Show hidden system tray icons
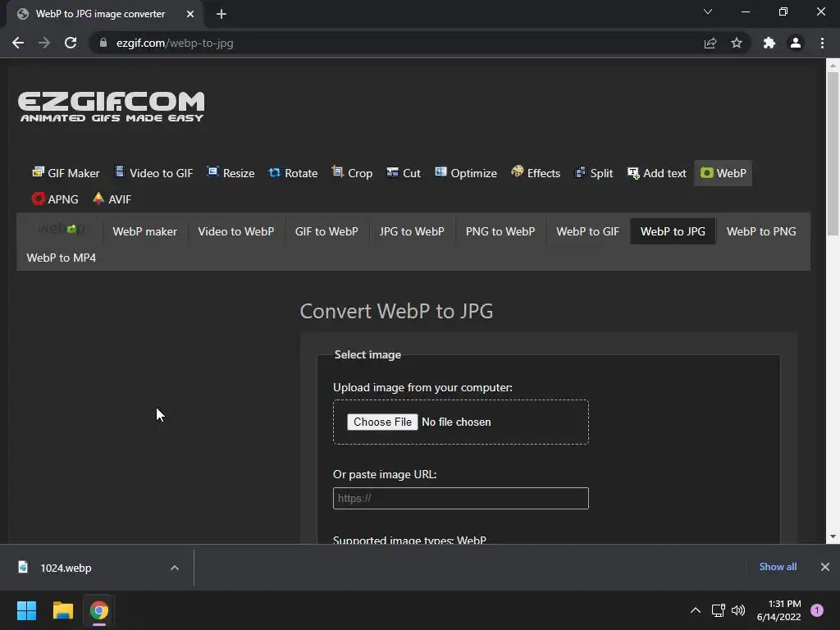Image resolution: width=840 pixels, height=630 pixels. coord(696,610)
